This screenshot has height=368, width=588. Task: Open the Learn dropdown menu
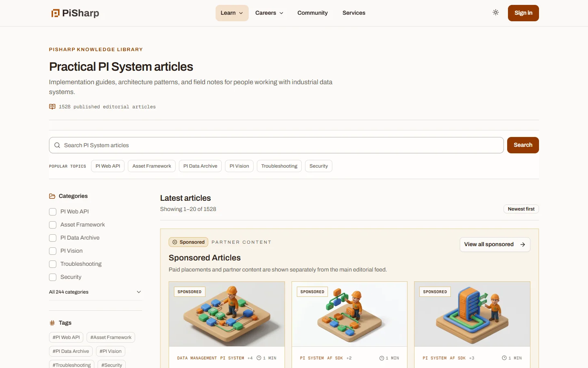232,13
